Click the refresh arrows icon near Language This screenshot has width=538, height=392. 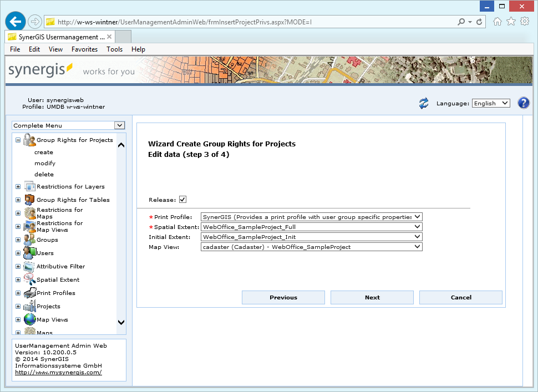423,103
